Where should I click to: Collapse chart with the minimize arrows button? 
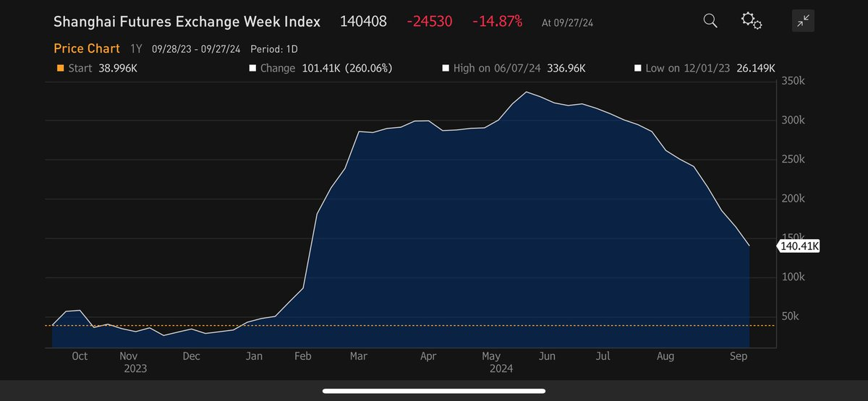pos(803,21)
